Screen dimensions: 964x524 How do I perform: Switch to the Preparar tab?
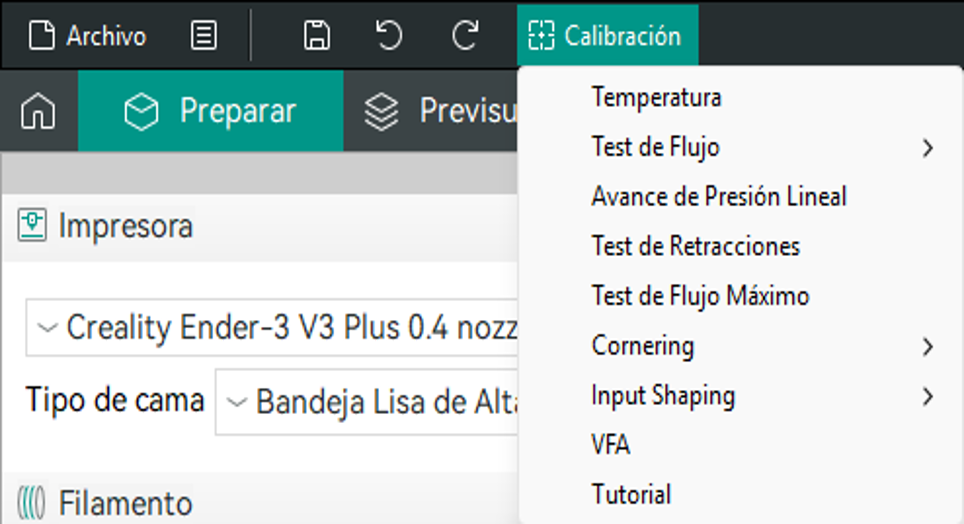(211, 111)
